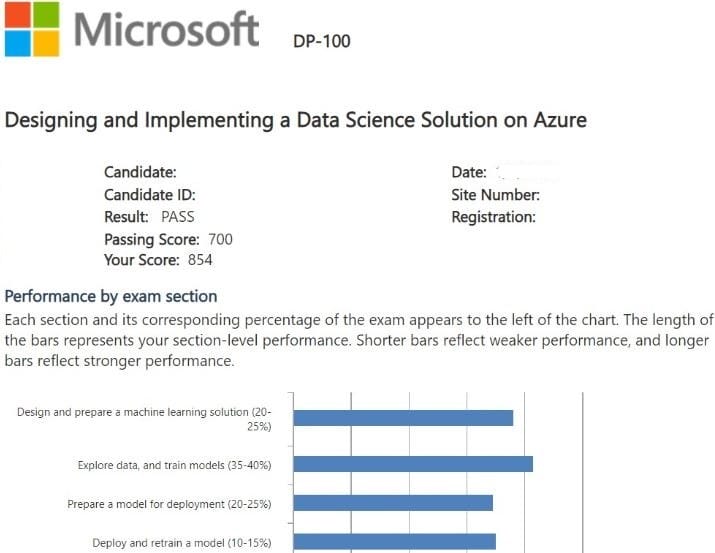The width and height of the screenshot is (715, 553).
Task: Click the Candidate label
Action: (140, 172)
